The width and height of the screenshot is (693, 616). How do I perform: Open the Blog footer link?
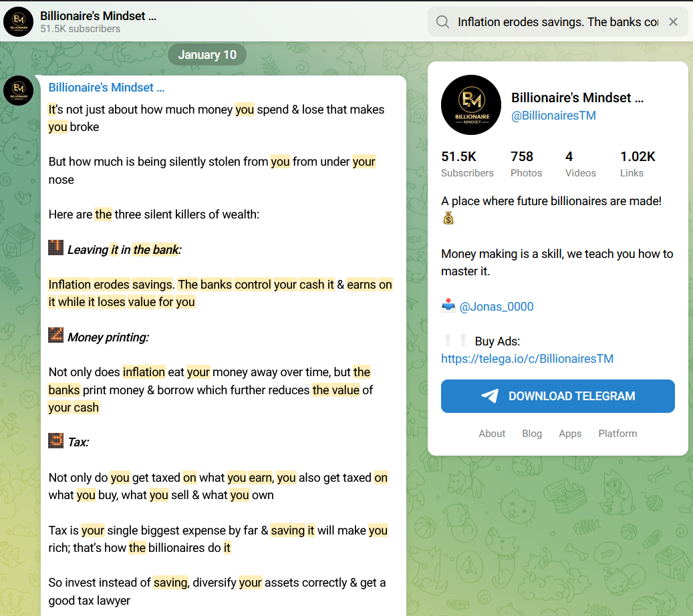click(532, 434)
